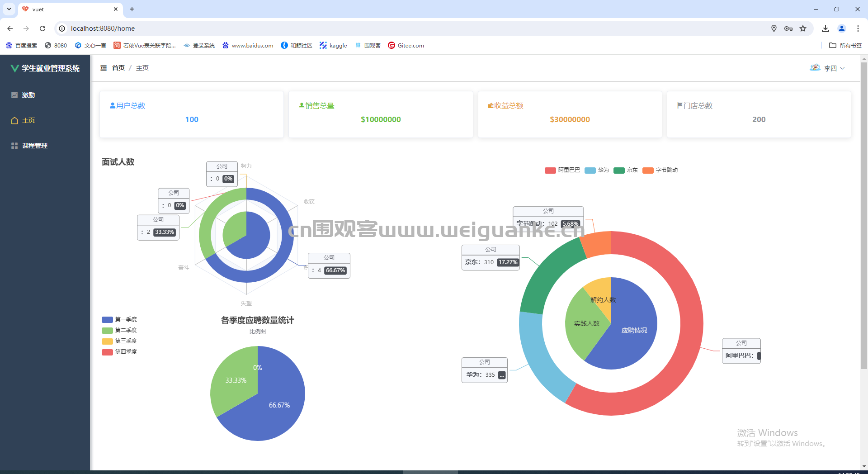Click the 京东 310 label box
Image resolution: width=868 pixels, height=474 pixels.
[491, 257]
